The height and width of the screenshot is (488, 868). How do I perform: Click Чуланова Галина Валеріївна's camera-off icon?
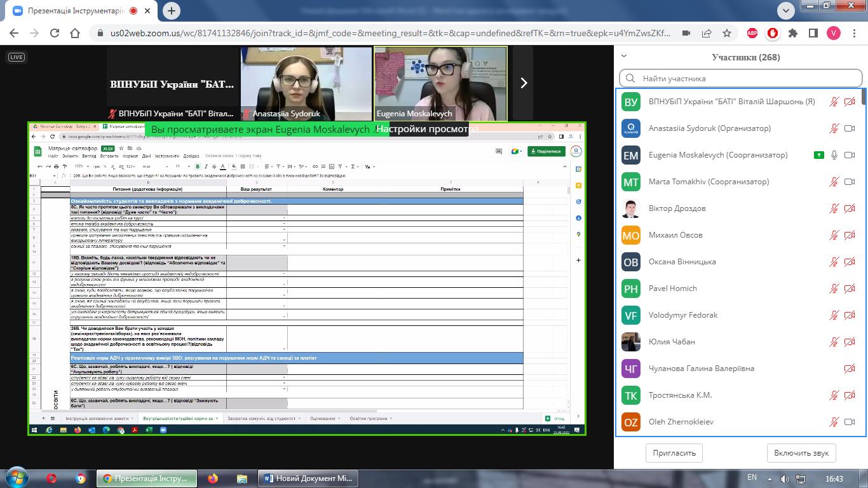[850, 369]
